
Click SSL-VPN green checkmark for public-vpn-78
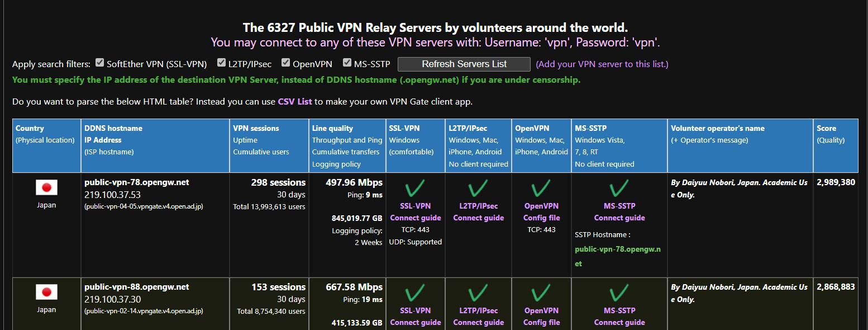click(416, 189)
